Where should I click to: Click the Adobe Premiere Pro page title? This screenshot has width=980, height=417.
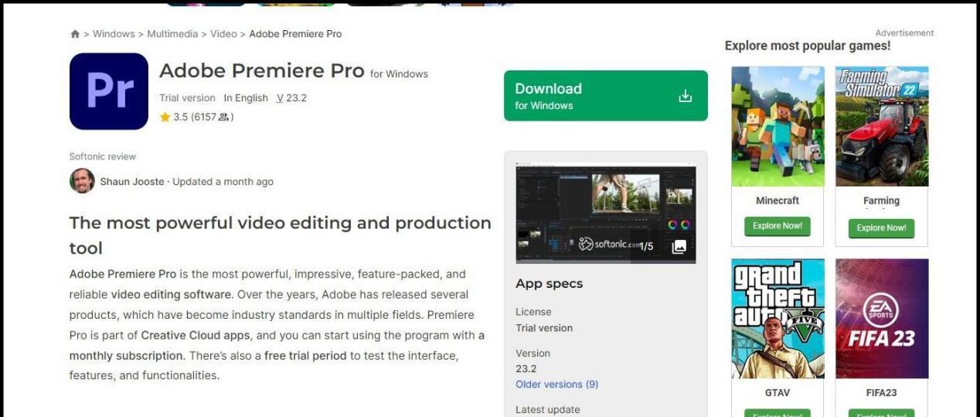point(261,71)
